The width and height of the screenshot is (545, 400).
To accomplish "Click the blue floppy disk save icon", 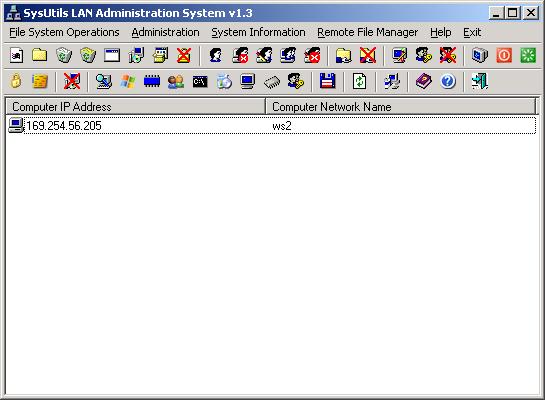I will (x=327, y=82).
